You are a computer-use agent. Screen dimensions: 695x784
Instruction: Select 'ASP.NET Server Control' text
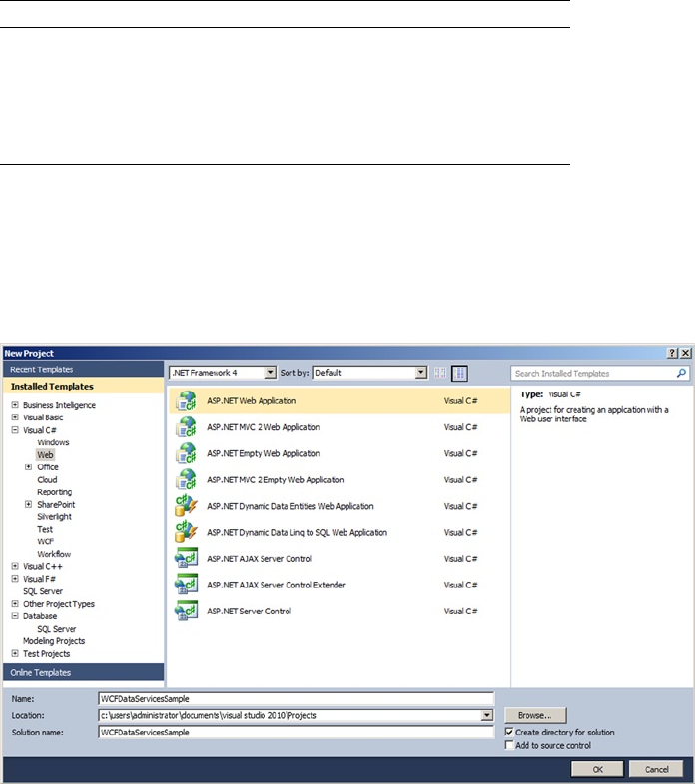tap(249, 611)
